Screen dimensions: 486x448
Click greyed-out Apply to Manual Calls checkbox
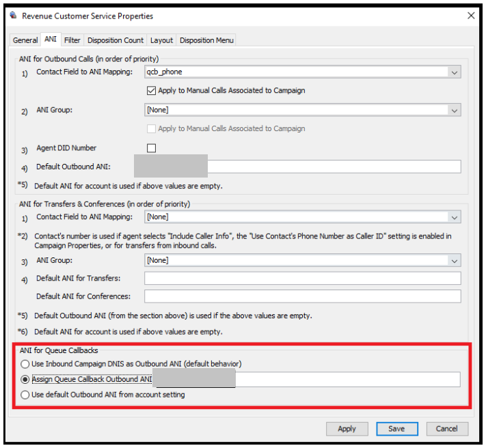click(x=151, y=129)
